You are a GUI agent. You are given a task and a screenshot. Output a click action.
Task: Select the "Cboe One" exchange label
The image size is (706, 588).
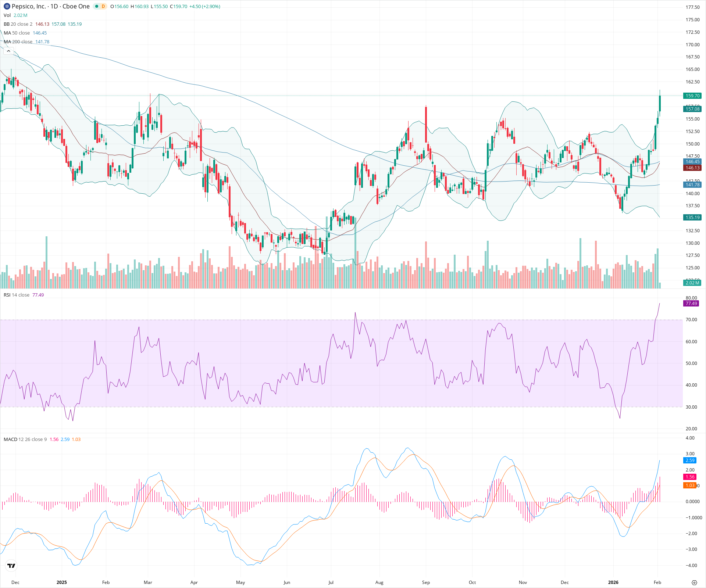click(x=76, y=6)
